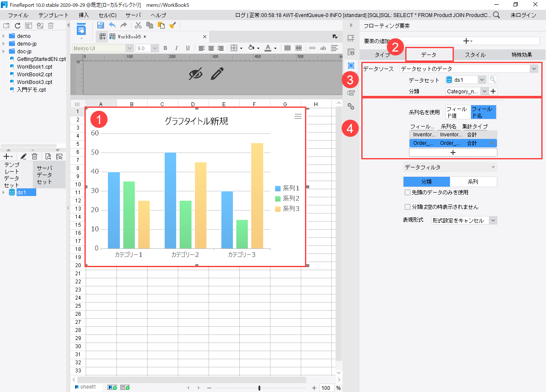
Task: Enable 先頭のデータのみを使用 checkbox
Action: click(x=407, y=193)
